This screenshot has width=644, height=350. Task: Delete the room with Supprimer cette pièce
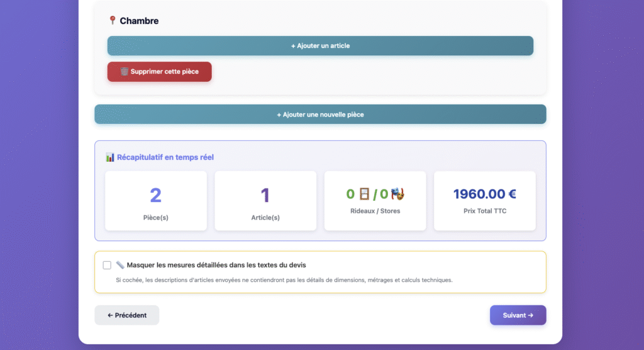point(159,72)
